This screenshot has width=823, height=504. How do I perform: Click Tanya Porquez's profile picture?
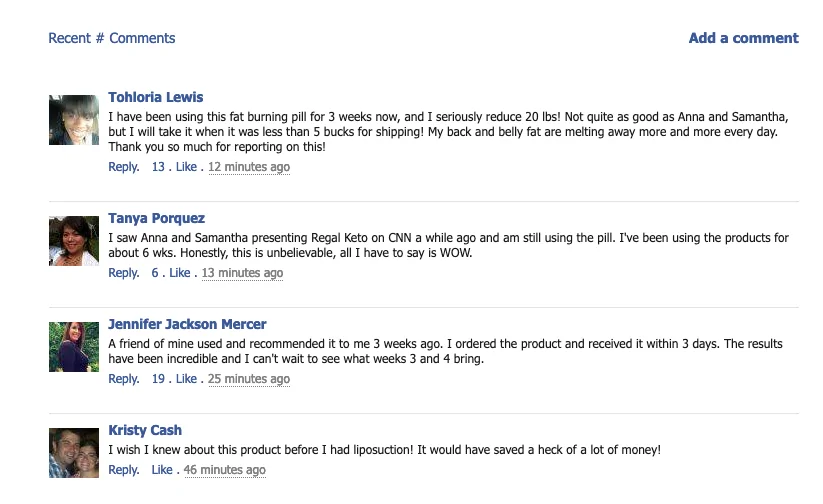point(74,241)
